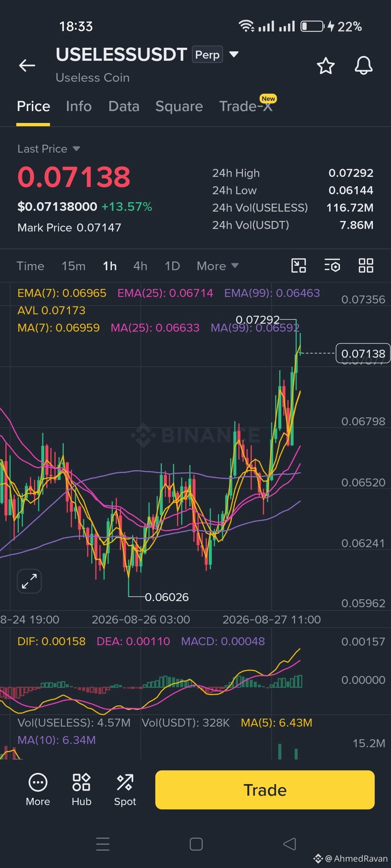Tap the Wi-Fi status icon

(x=246, y=26)
